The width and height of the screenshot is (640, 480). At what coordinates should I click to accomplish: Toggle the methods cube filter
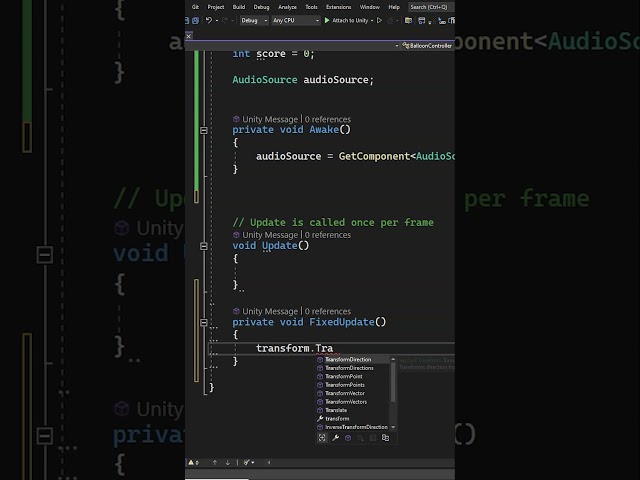[x=348, y=438]
